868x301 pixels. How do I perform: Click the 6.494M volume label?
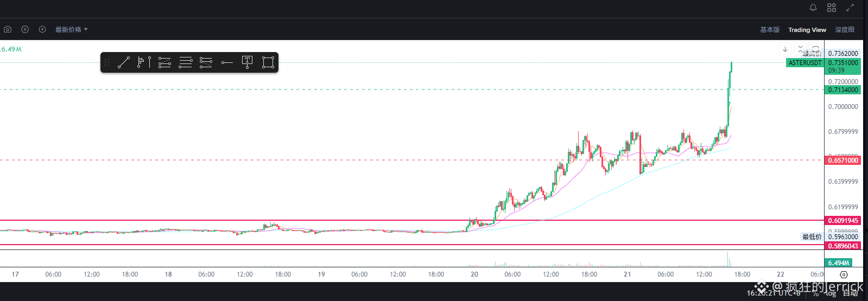point(839,263)
